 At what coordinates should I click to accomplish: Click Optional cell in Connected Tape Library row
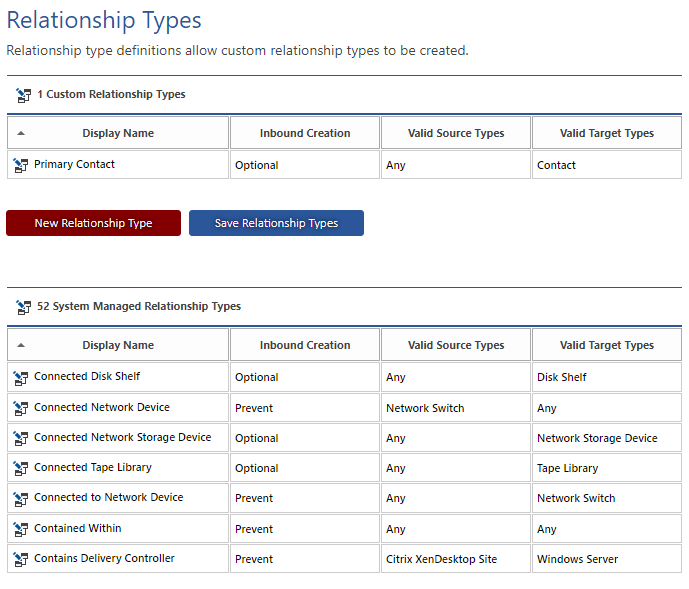click(x=305, y=468)
